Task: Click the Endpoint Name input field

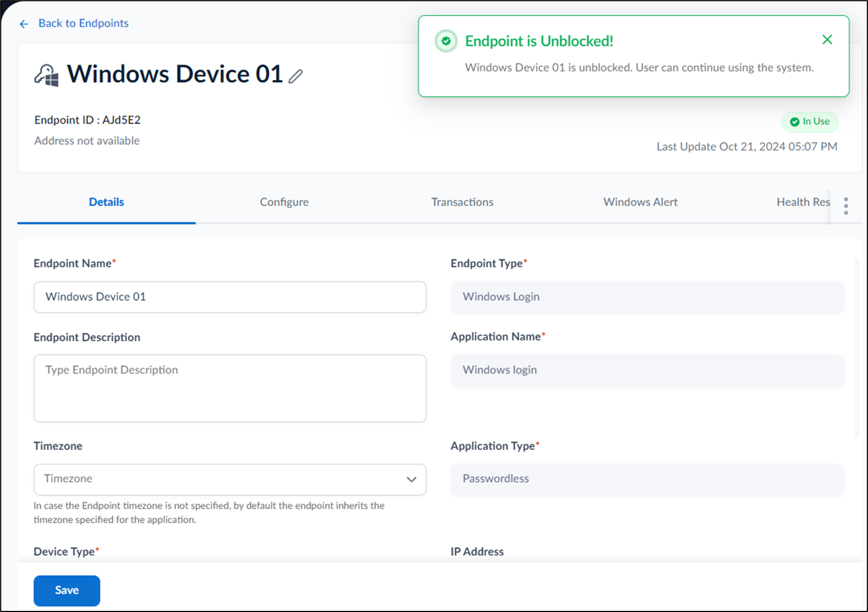Action: (230, 297)
